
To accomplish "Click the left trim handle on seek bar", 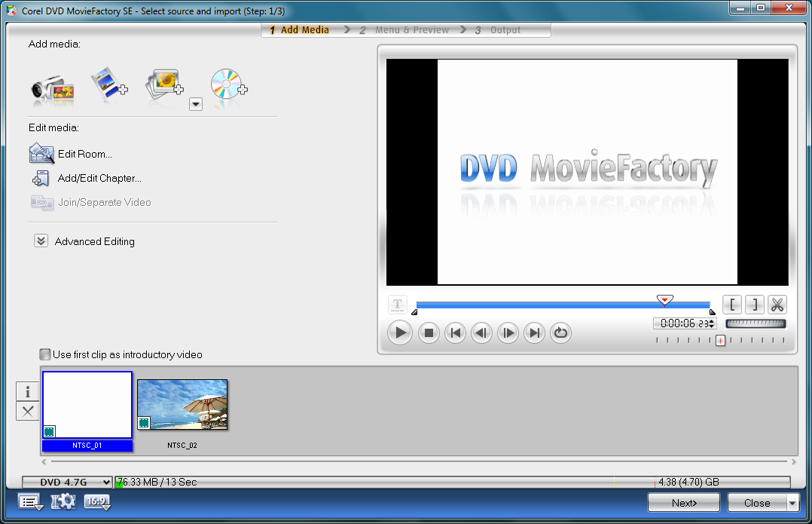I will click(x=414, y=312).
